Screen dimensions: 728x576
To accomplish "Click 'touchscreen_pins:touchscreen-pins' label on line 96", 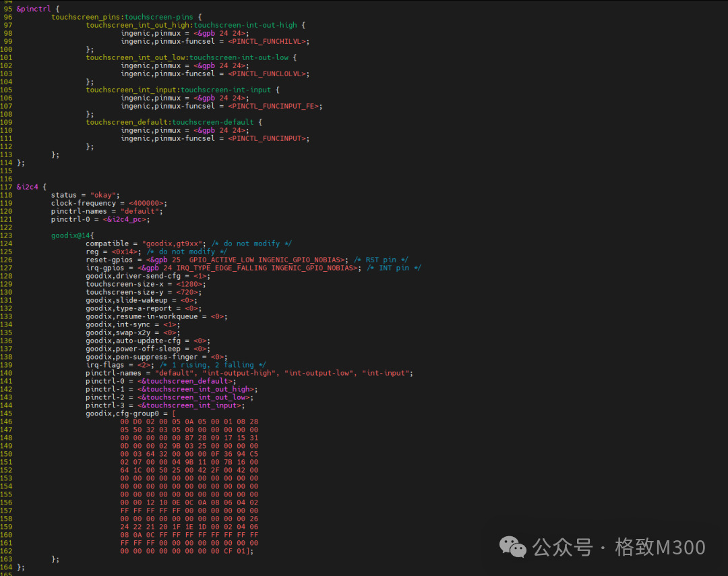I will (x=122, y=17).
